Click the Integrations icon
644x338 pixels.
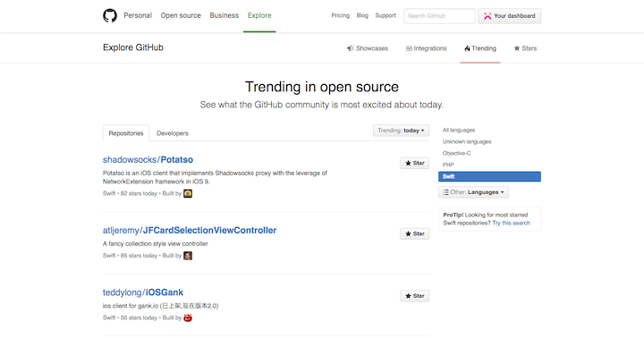click(409, 48)
